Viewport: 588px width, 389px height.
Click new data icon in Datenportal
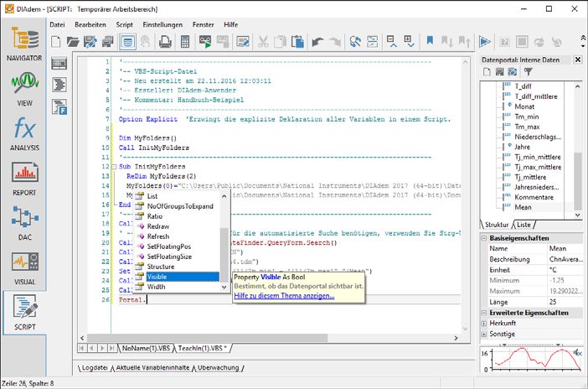[x=487, y=72]
